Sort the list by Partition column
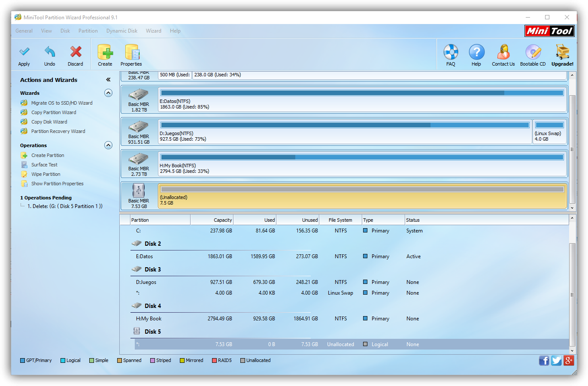 [x=161, y=220]
